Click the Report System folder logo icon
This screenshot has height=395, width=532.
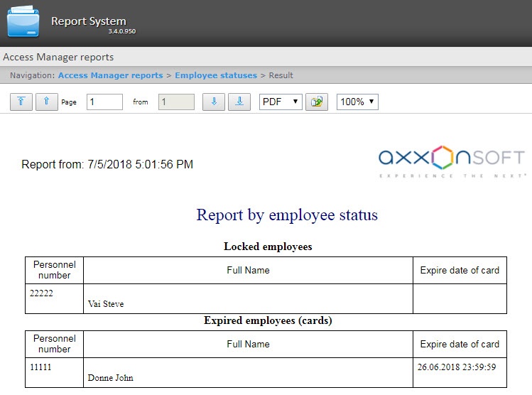tap(23, 23)
